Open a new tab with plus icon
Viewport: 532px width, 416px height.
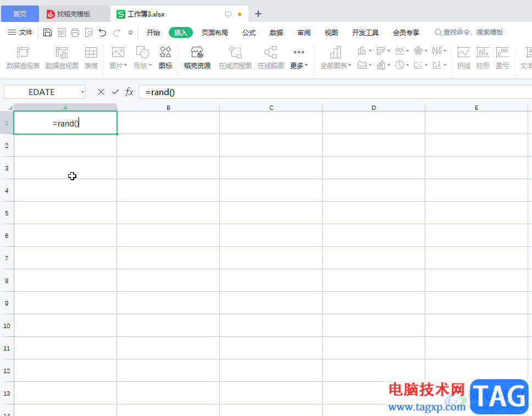pos(258,14)
